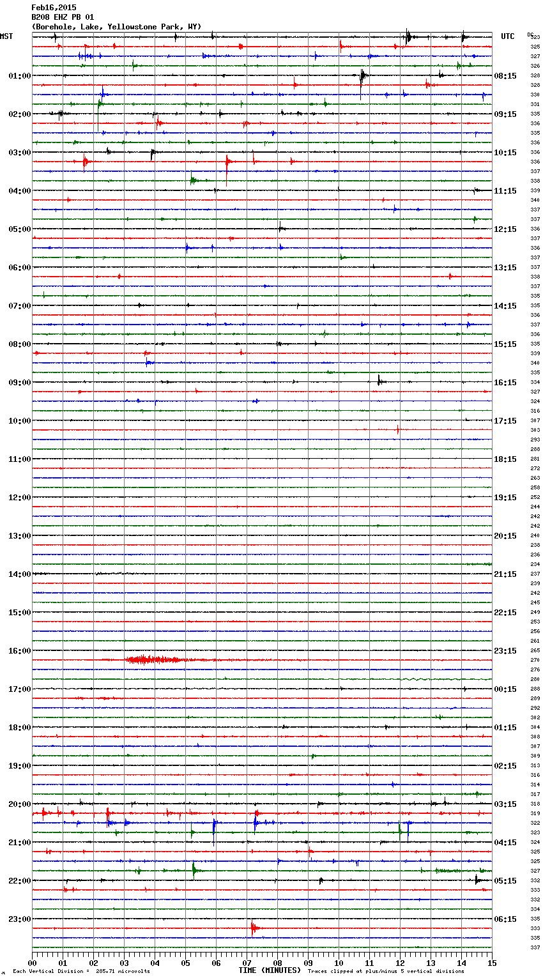Click the date header 'Feb16,2015'

tap(54, 8)
